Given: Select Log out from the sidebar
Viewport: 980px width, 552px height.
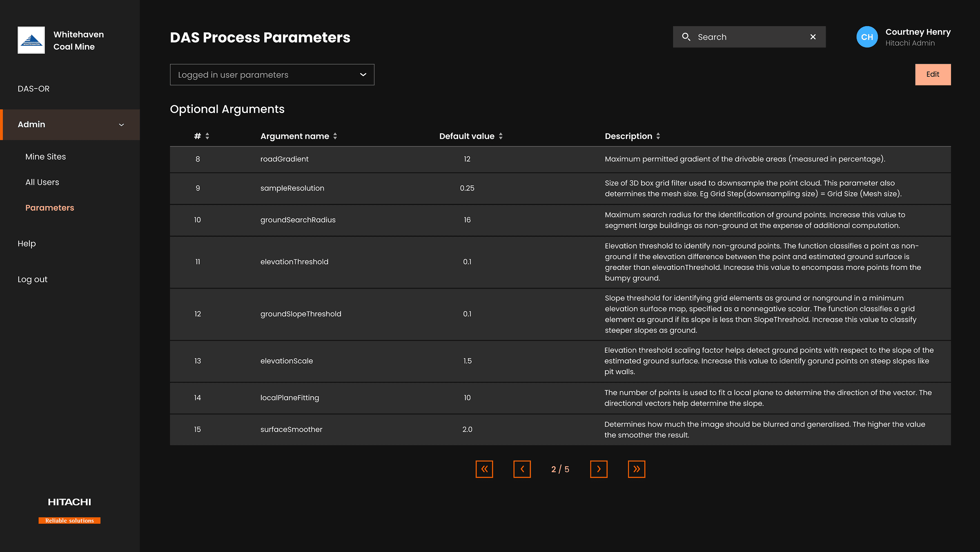Looking at the screenshot, I should pos(33,279).
